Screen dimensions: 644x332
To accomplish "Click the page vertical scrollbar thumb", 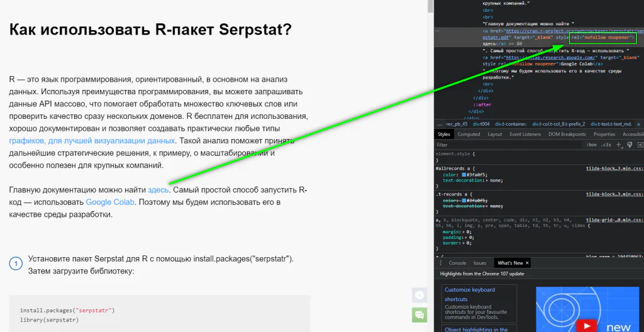I will tap(430, 6).
